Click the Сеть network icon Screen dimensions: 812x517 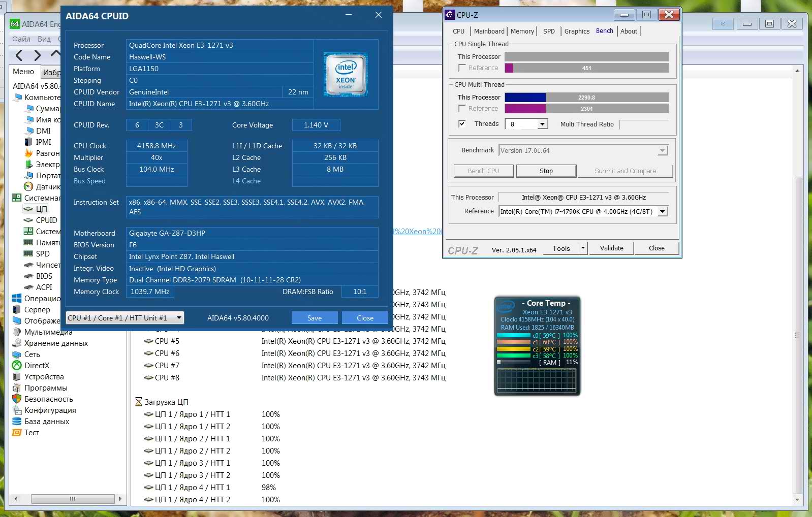[x=17, y=354]
